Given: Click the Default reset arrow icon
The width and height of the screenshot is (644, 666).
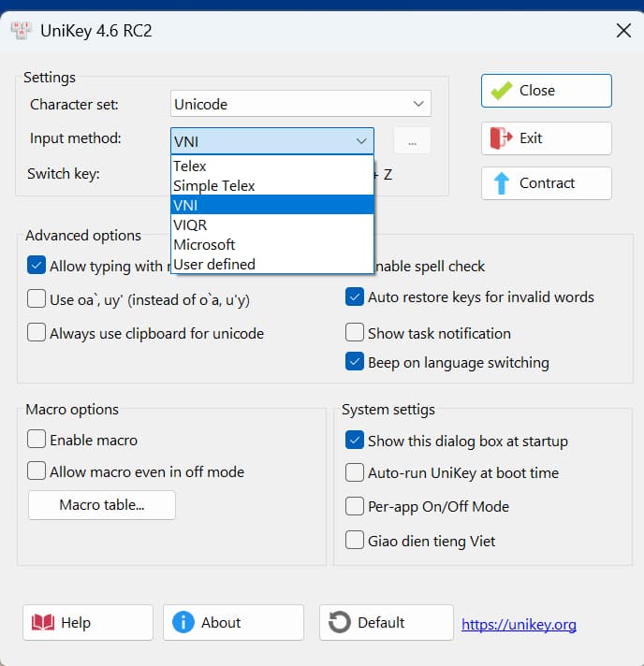Looking at the screenshot, I should coord(340,623).
